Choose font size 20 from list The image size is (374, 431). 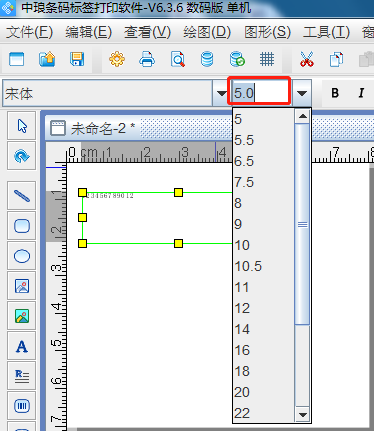coord(263,392)
